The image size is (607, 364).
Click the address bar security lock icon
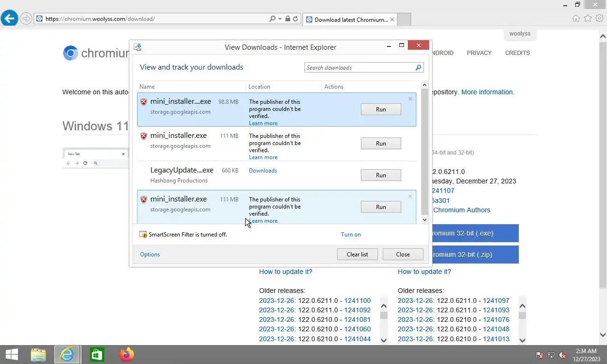click(287, 19)
